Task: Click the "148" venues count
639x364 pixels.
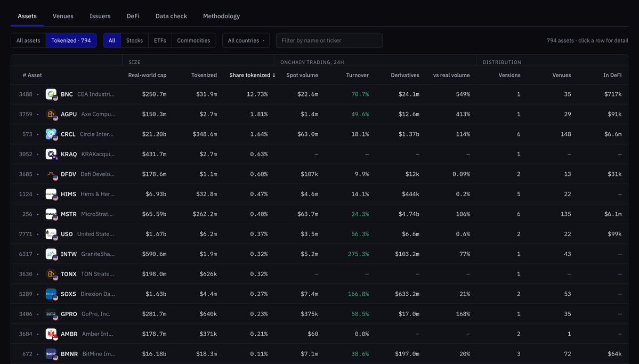Action: coord(565,134)
